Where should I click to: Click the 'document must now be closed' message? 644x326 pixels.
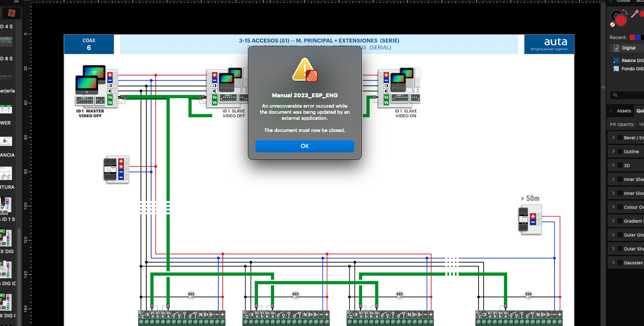point(304,130)
